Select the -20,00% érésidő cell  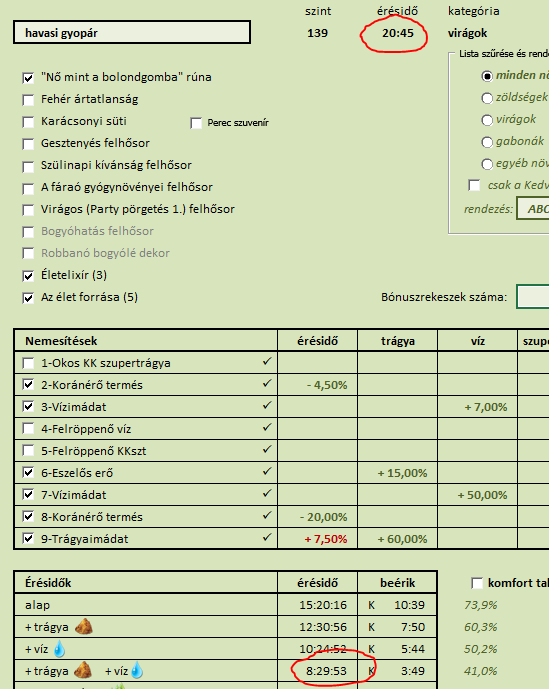318,517
